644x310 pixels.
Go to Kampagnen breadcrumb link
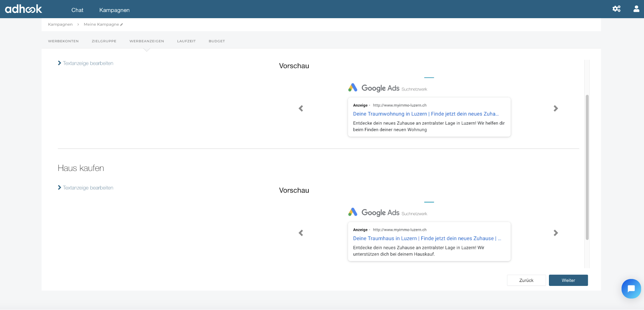(60, 25)
